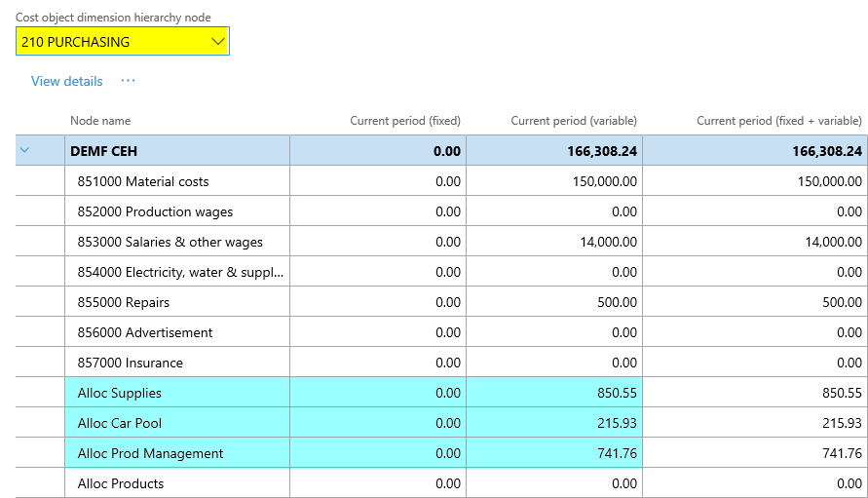Select the 852000 Production wages row

click(155, 211)
